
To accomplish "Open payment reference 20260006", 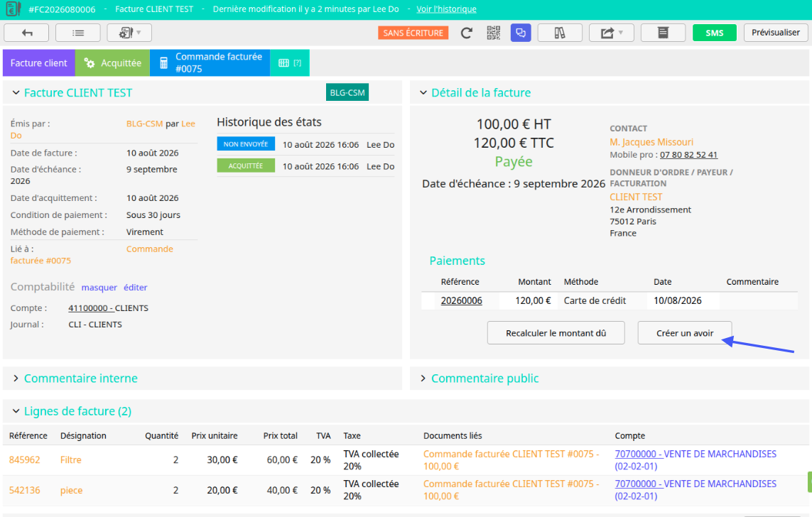I will pos(461,300).
